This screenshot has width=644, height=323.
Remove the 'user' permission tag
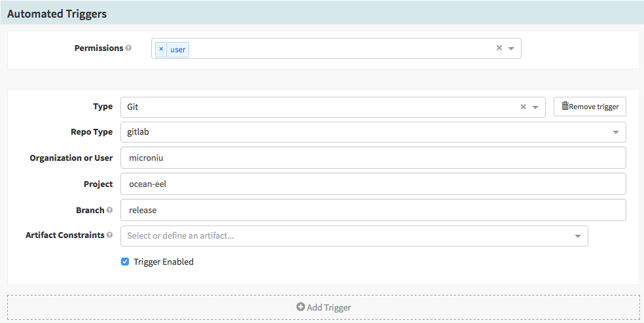click(161, 49)
